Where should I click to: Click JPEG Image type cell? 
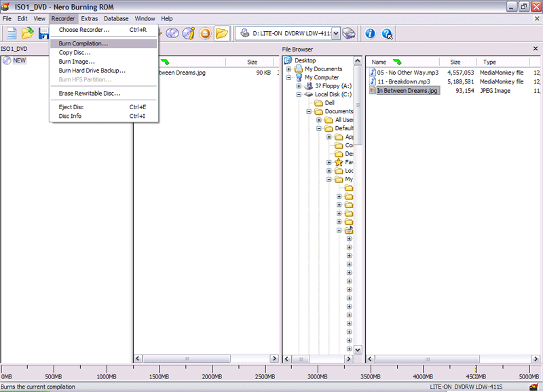(495, 91)
